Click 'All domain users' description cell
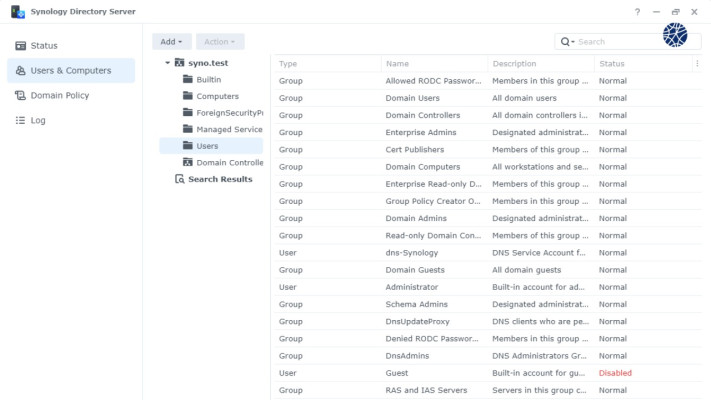Screen dimensions: 711x400 524,98
